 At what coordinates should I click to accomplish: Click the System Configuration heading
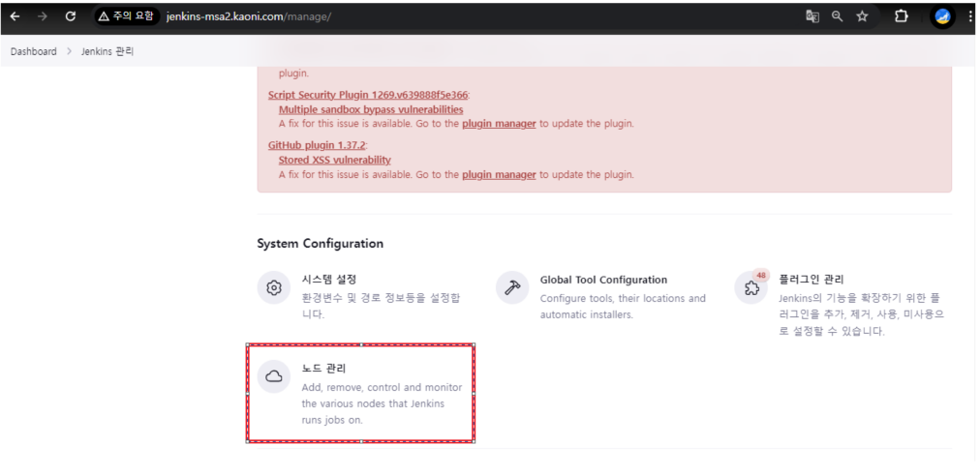[x=320, y=244]
